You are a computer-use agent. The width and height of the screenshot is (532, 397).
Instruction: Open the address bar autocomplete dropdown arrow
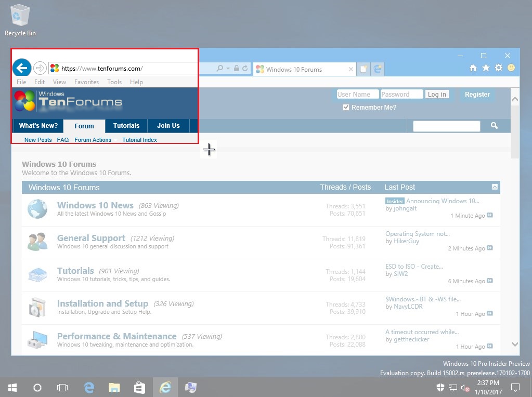click(x=228, y=69)
